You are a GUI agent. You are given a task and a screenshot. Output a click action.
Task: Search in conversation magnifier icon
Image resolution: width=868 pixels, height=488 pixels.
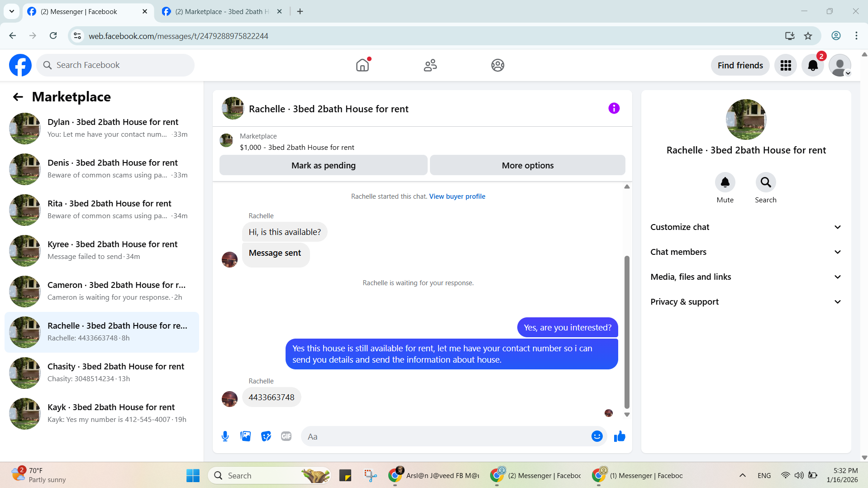(x=766, y=182)
